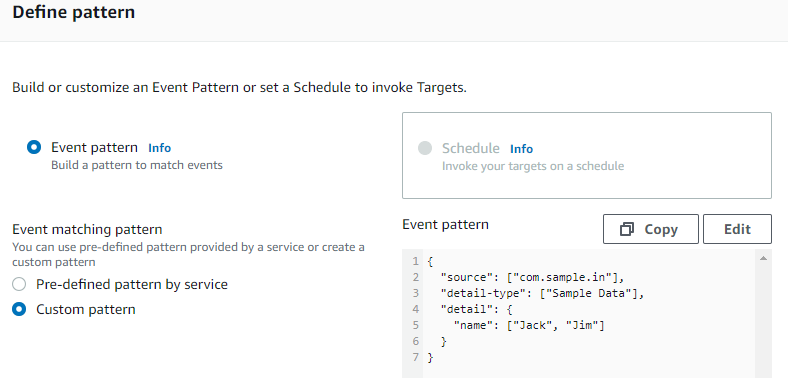
Task: Click the Define pattern heading
Action: (73, 13)
